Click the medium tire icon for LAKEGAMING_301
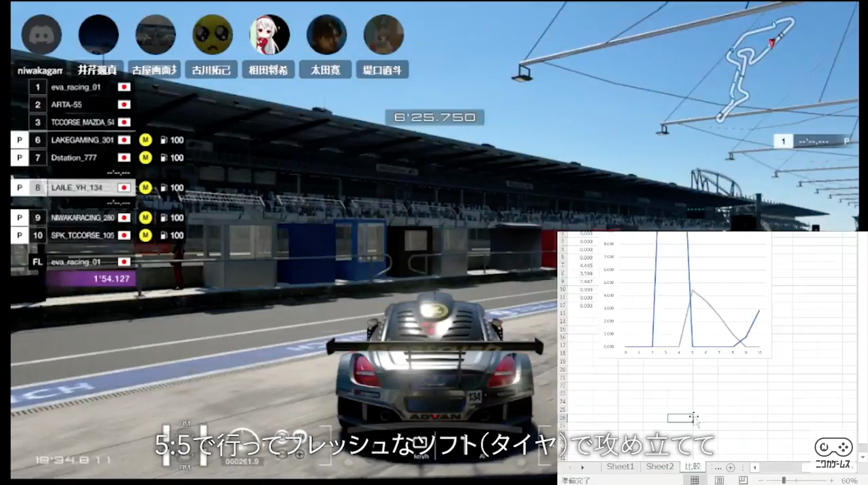Viewport: 868px width, 485px height. (x=145, y=140)
